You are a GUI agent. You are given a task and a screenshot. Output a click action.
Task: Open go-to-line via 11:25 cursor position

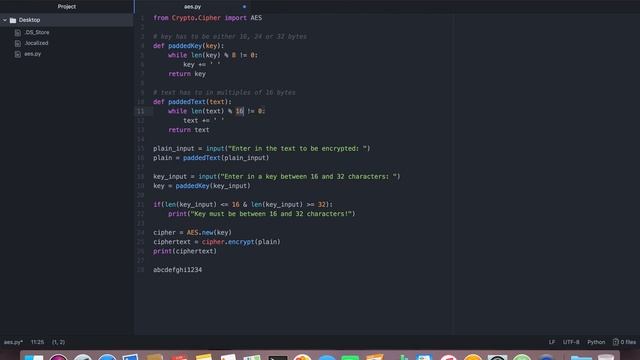(37, 342)
